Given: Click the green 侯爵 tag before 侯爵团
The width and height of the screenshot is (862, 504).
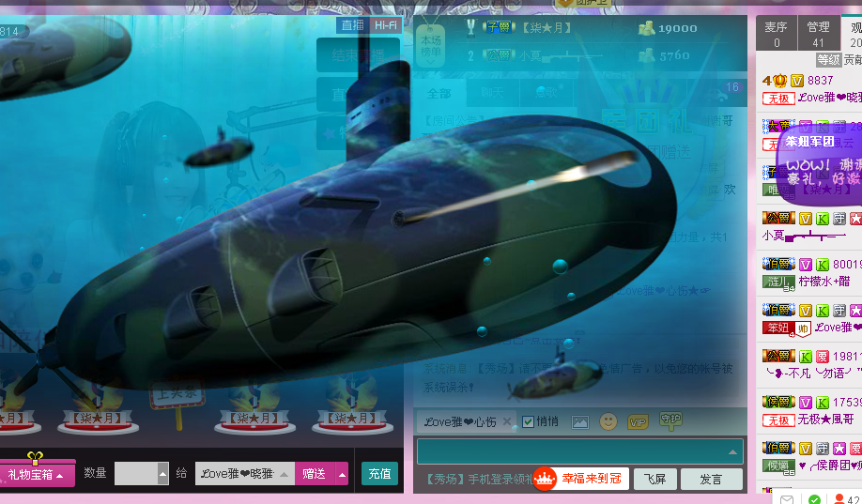Looking at the screenshot, I should (x=777, y=466).
